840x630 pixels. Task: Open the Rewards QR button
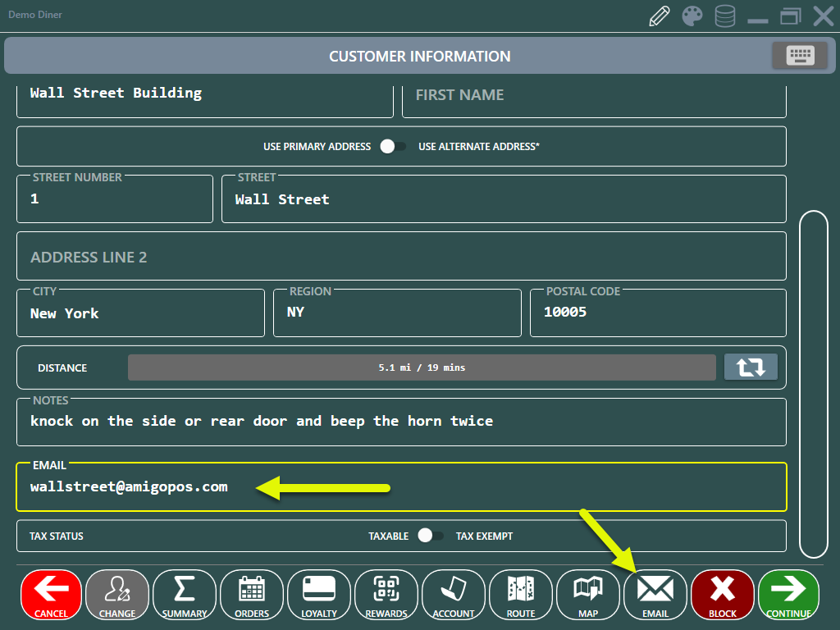tap(386, 595)
